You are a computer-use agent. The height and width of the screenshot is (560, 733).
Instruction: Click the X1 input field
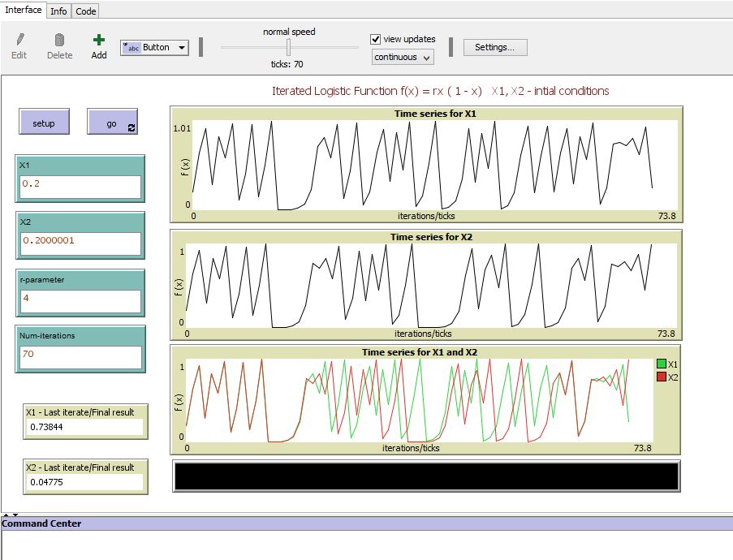tap(80, 186)
